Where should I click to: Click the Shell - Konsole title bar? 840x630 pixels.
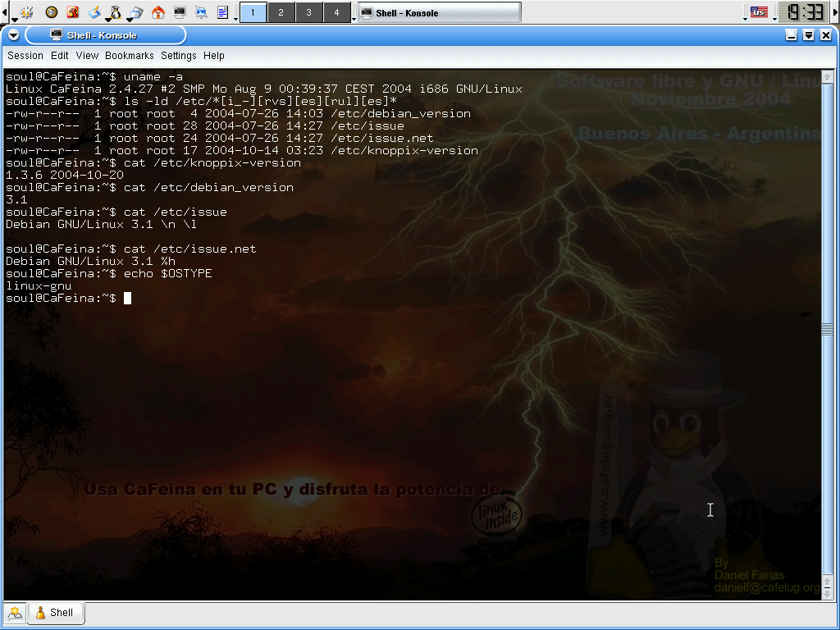click(x=420, y=35)
